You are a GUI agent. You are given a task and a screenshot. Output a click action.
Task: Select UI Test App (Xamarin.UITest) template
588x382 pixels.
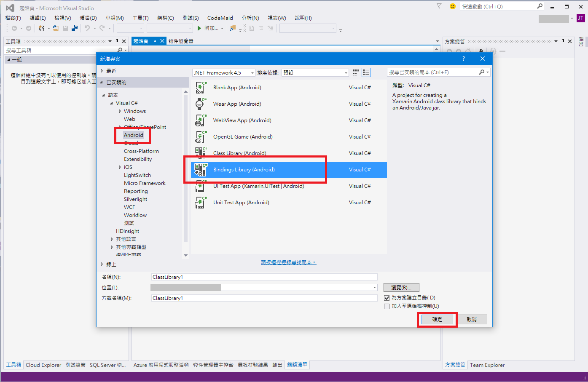tap(289, 186)
